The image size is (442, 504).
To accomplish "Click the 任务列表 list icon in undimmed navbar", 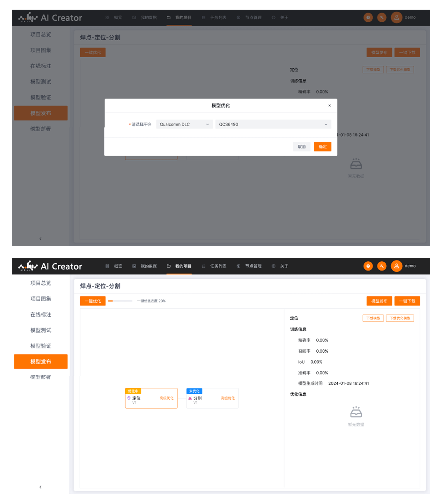I will [x=204, y=266].
